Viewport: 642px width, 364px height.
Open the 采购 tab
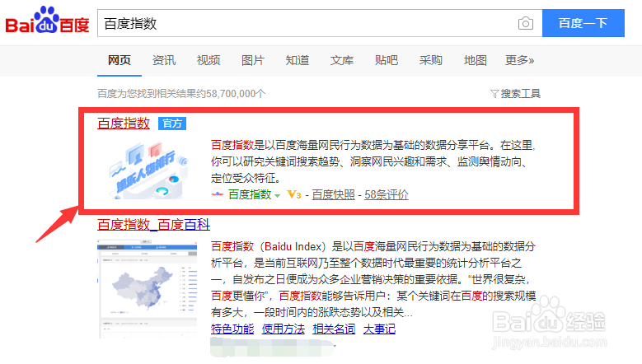coord(431,61)
